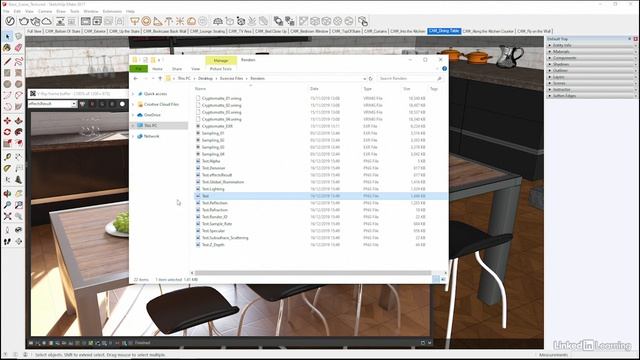Screen dimensions: 640x360
Task: Toggle red channel in frame buffer
Action: coord(92,104)
